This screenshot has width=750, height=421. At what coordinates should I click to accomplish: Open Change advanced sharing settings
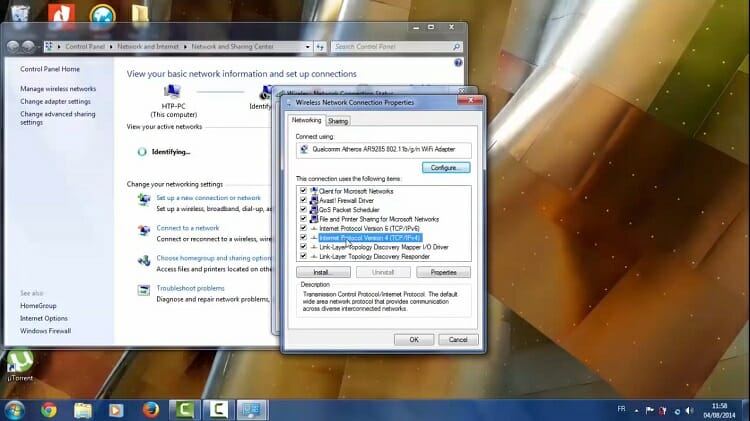pos(57,118)
